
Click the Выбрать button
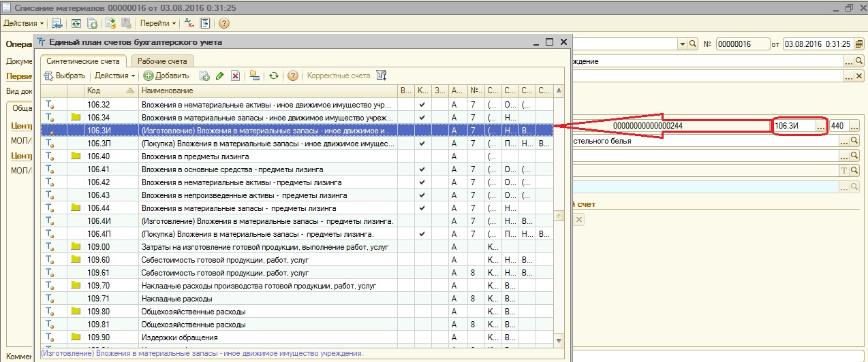65,76
